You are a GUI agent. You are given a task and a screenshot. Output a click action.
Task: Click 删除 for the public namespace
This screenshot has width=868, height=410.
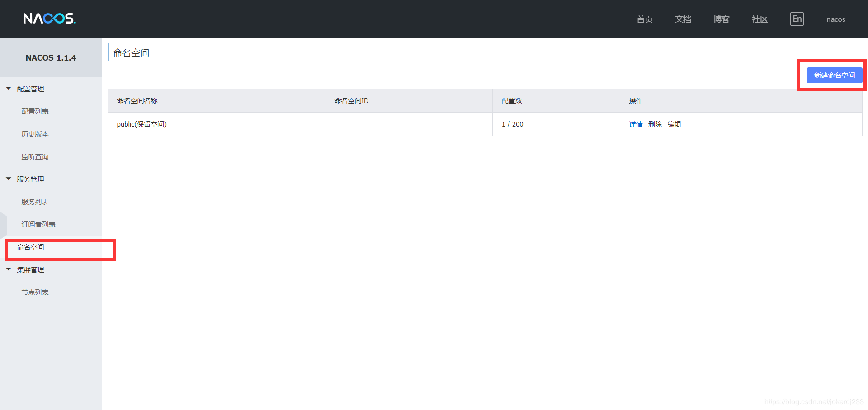click(655, 124)
